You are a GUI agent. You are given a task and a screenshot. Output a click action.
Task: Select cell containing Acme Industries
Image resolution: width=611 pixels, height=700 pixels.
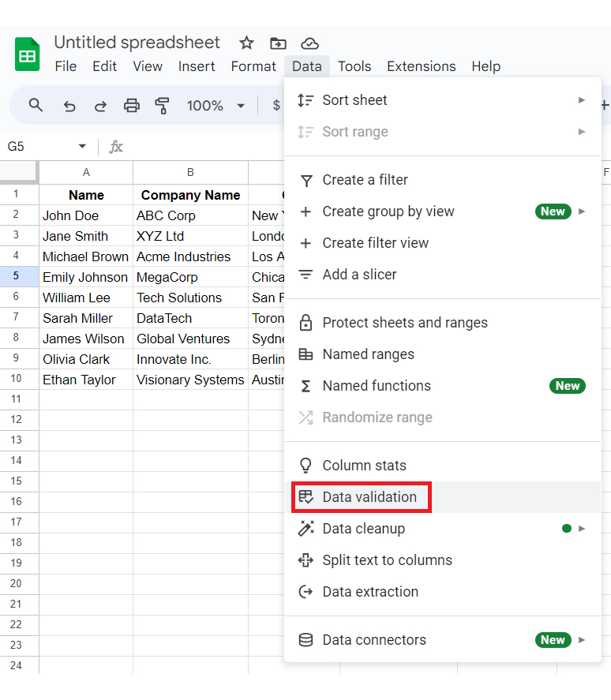pyautogui.click(x=190, y=256)
